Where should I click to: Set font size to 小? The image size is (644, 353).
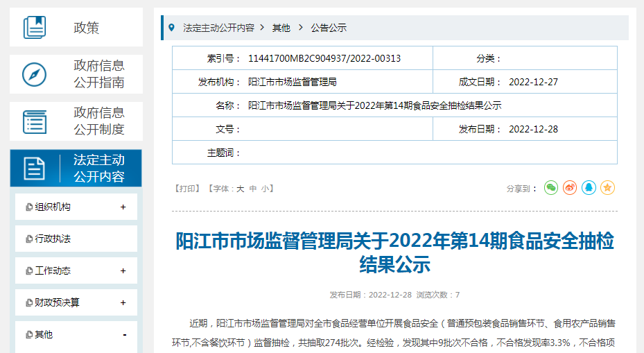[266, 189]
